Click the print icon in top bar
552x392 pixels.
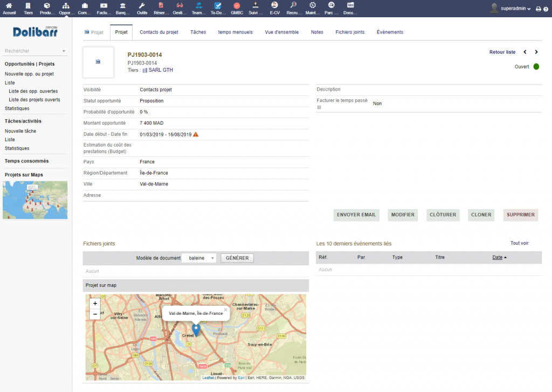point(538,9)
